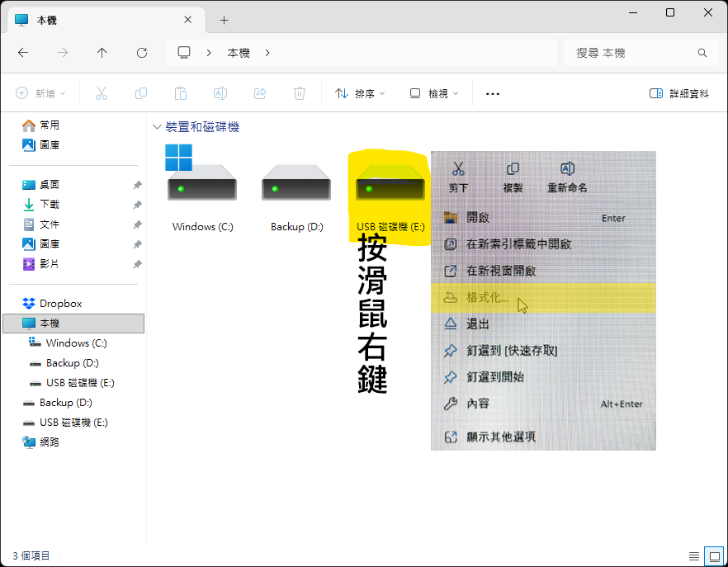Choose 格式化 from the context menu

[488, 298]
